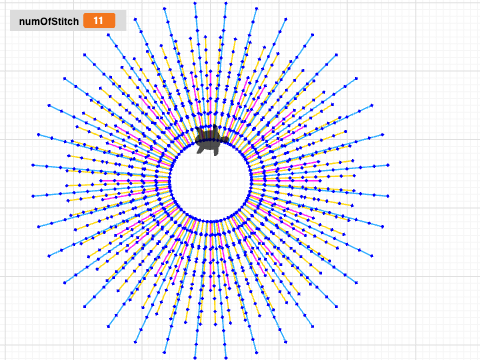480x360 pixels.
Task: Click the second blue ring just below the inner circle
Action: 211,235
